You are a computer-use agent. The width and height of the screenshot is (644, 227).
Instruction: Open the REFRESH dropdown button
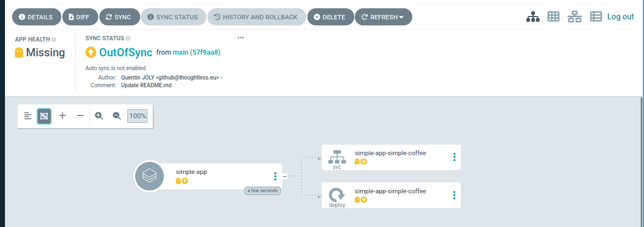(383, 17)
